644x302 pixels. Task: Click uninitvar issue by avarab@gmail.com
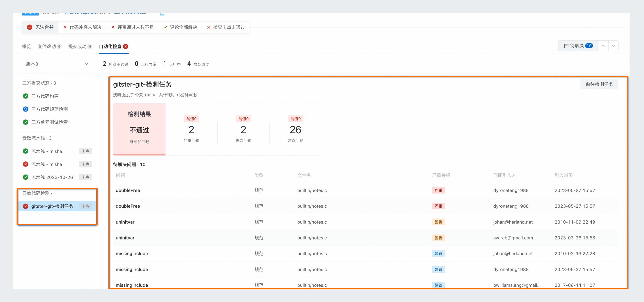366,238
